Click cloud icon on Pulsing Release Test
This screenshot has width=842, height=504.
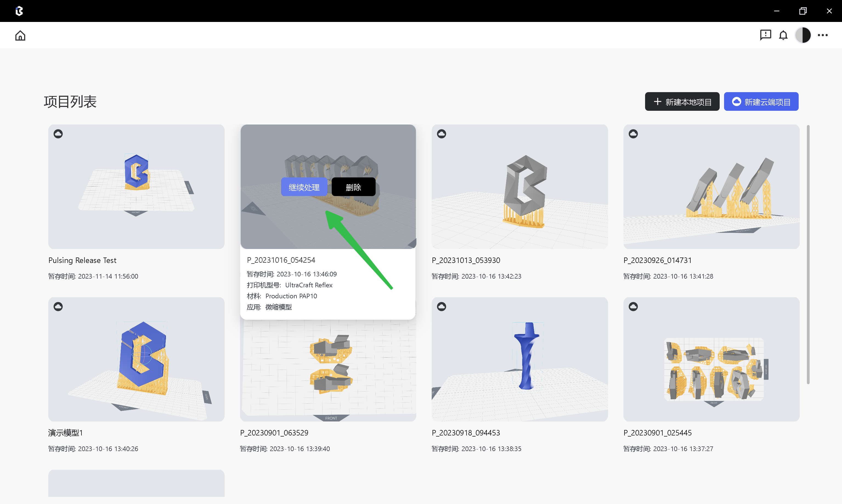pos(58,134)
